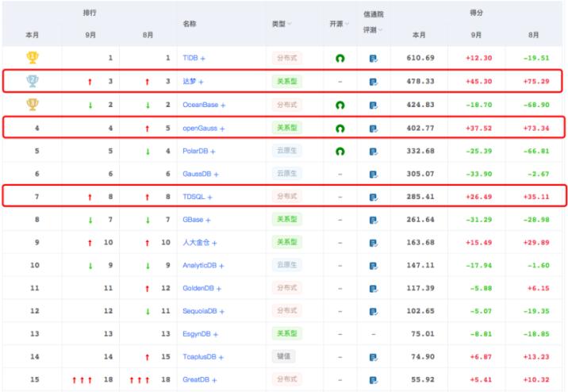Click the open-source icon in TiDB row
The height and width of the screenshot is (392, 568).
point(340,58)
